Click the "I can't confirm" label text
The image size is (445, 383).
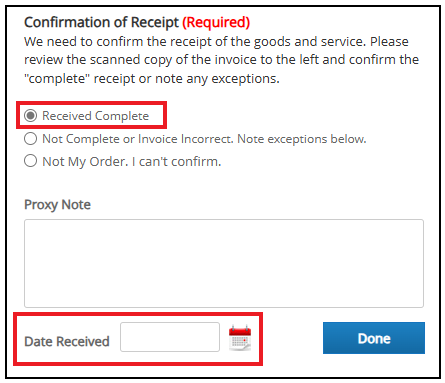point(176,162)
